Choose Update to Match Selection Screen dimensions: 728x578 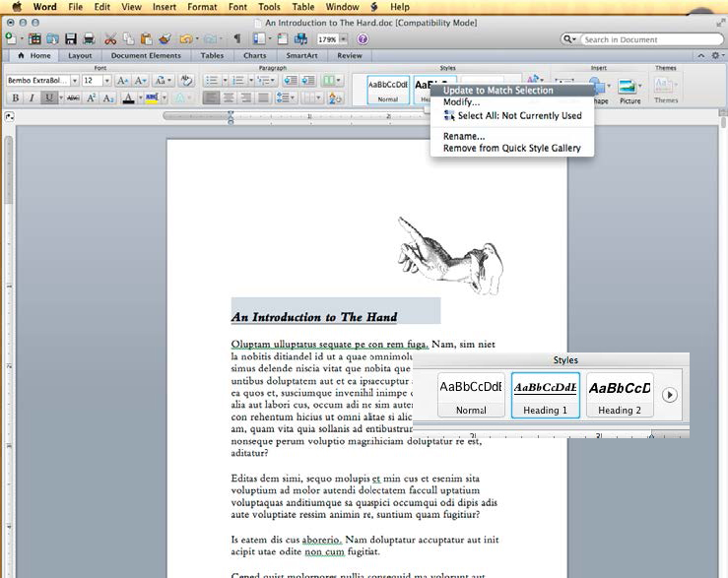tap(497, 91)
